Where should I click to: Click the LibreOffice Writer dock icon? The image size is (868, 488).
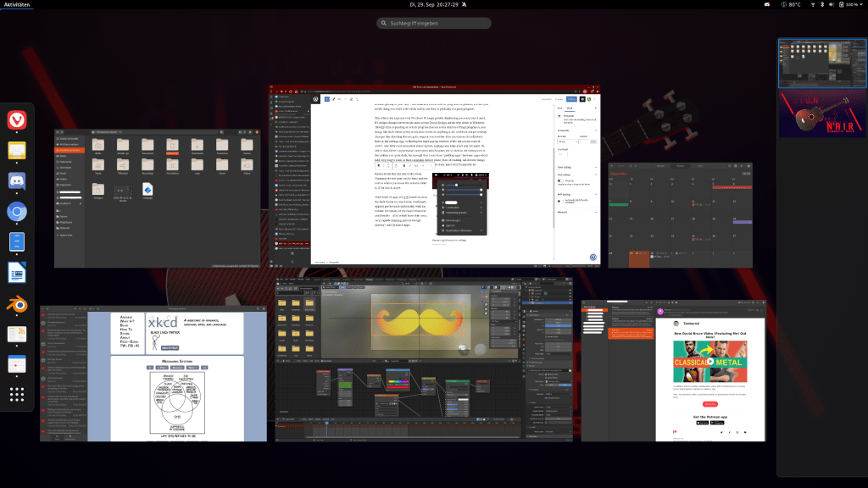coord(17,273)
